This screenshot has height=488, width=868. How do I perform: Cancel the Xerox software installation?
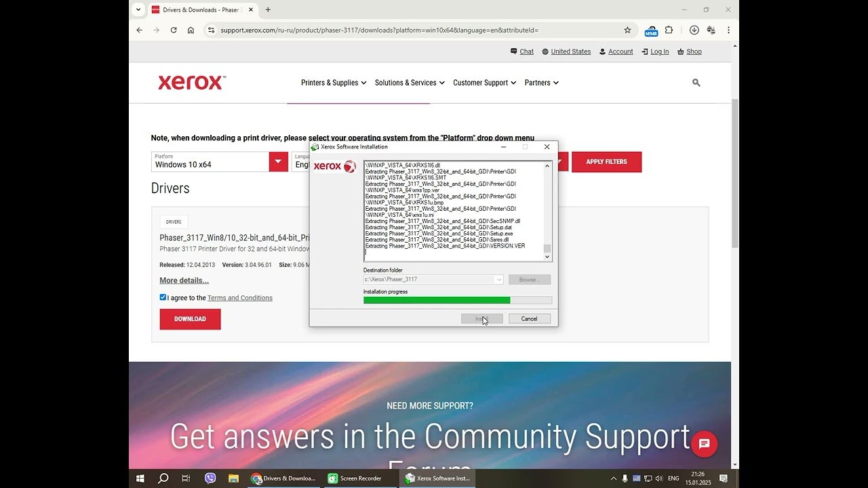tap(530, 319)
